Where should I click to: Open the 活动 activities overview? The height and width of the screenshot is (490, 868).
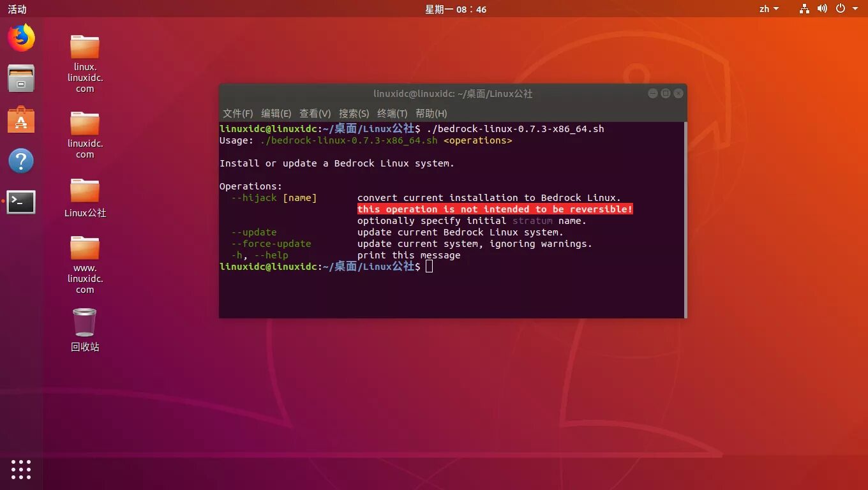click(x=17, y=9)
